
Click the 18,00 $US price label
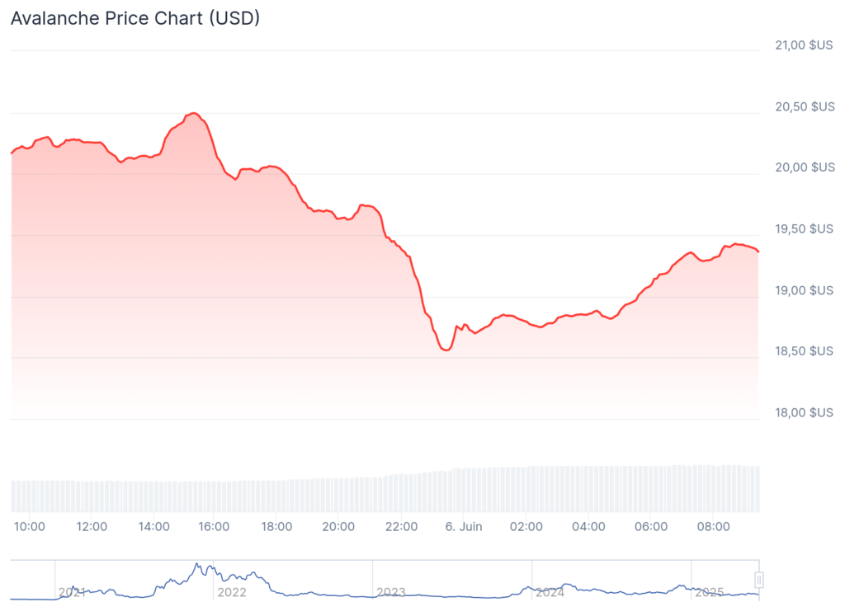805,412
